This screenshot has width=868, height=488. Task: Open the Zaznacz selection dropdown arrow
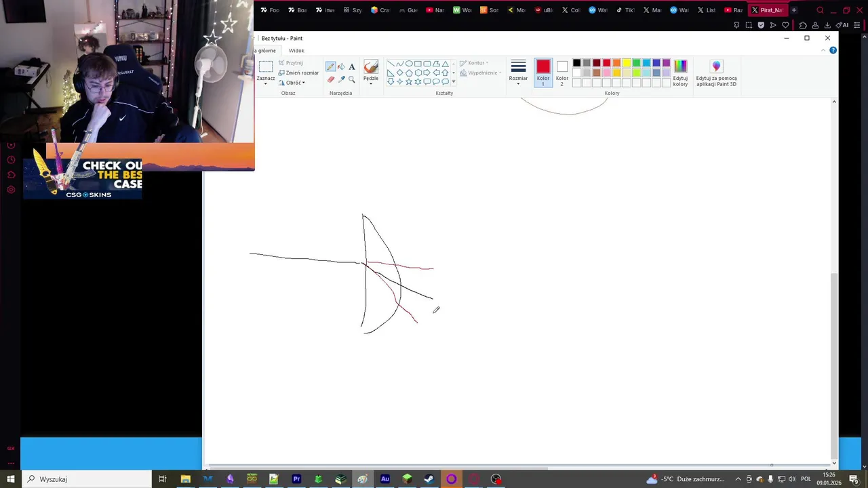coord(266,83)
